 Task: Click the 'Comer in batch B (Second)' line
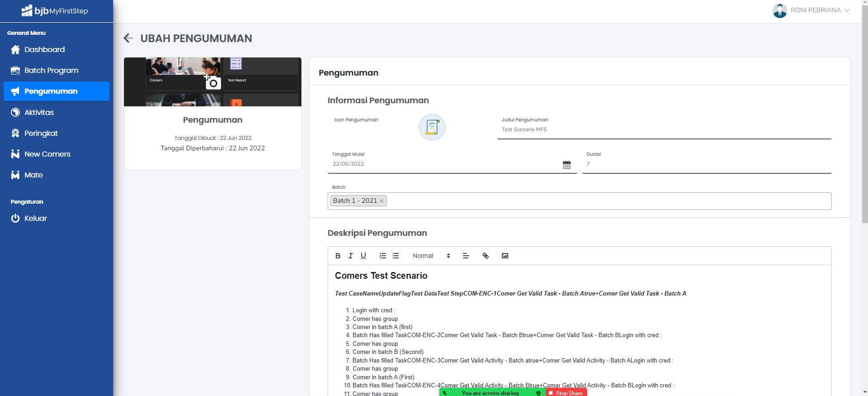(x=388, y=352)
